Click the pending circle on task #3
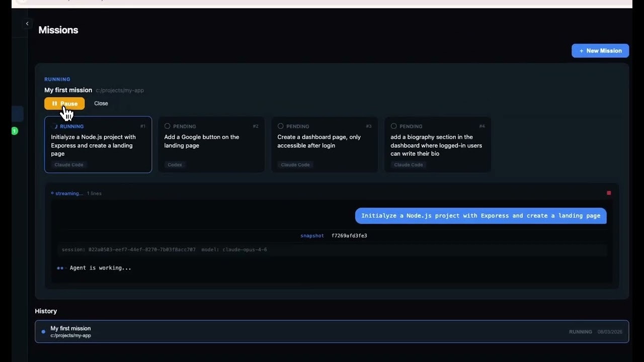The height and width of the screenshot is (362, 644). pos(281,126)
